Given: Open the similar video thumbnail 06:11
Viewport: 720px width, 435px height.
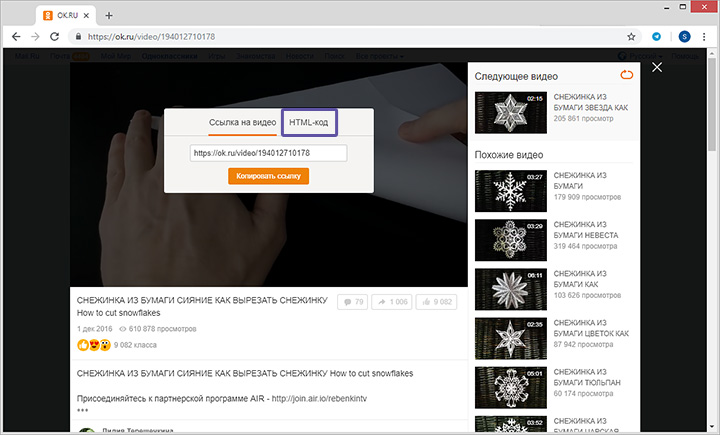Looking at the screenshot, I should click(511, 289).
